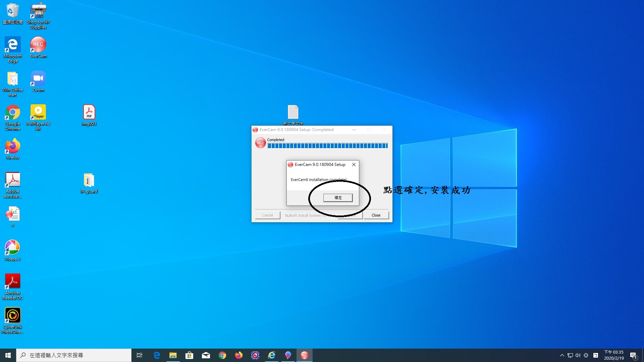Minimize the EverCam Setup Completed window
644x362 pixels.
(x=354, y=130)
